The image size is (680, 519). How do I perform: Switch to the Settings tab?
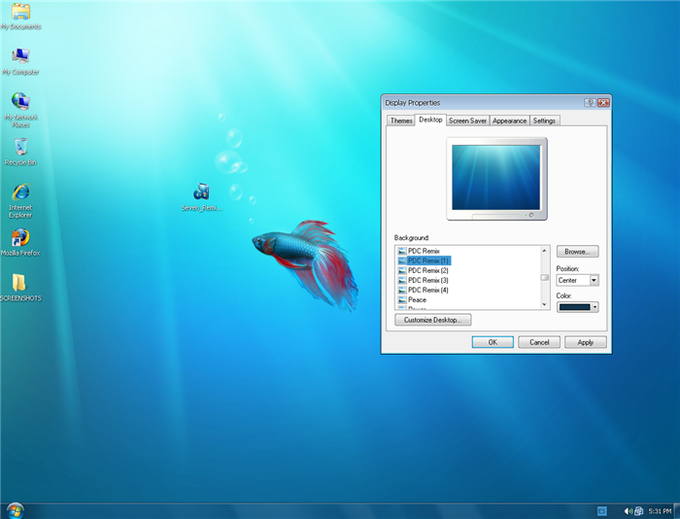(544, 121)
